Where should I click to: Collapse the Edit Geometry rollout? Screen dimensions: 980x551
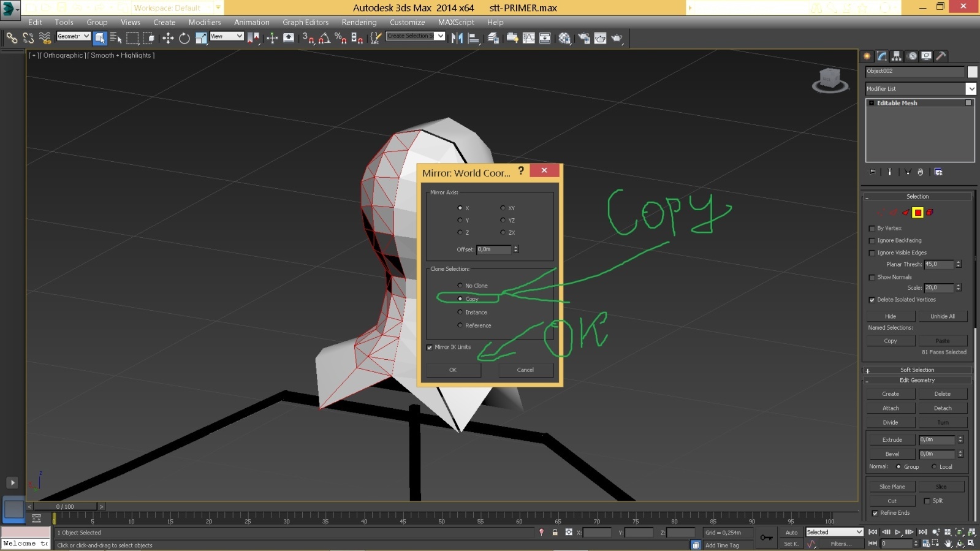click(x=917, y=381)
